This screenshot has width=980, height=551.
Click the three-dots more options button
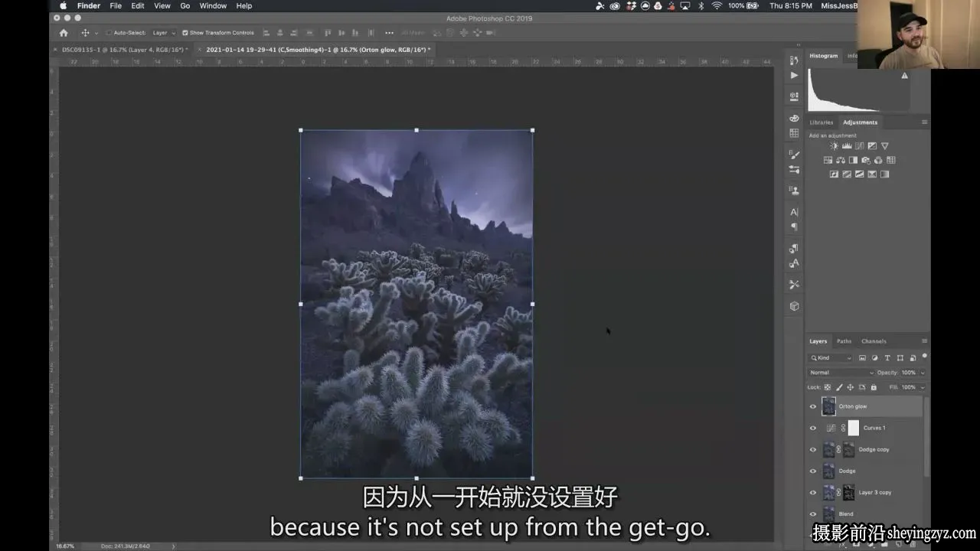pos(389,33)
